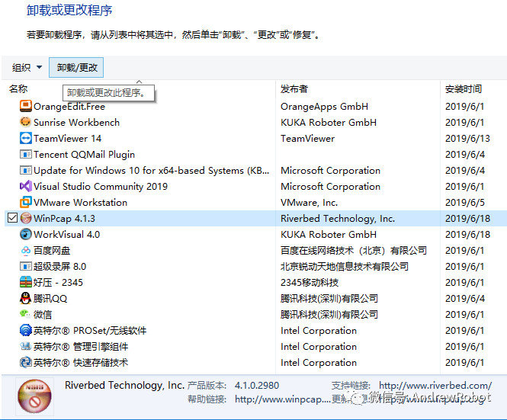
Task: Select the 百度网盘 entry name
Action: 52,251
